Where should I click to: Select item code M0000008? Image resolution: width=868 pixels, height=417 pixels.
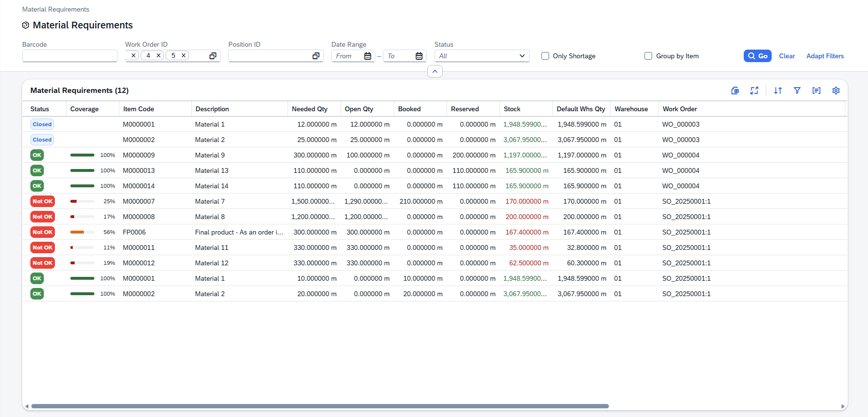[139, 217]
